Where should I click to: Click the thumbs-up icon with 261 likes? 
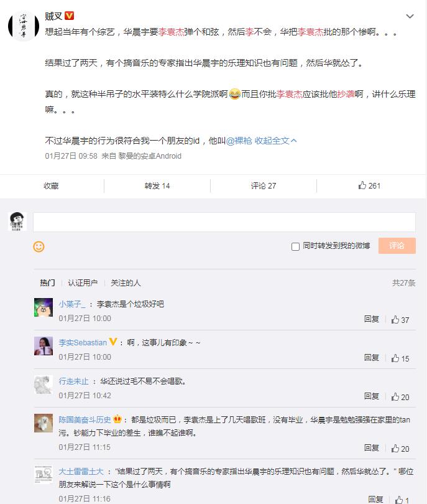pos(362,185)
